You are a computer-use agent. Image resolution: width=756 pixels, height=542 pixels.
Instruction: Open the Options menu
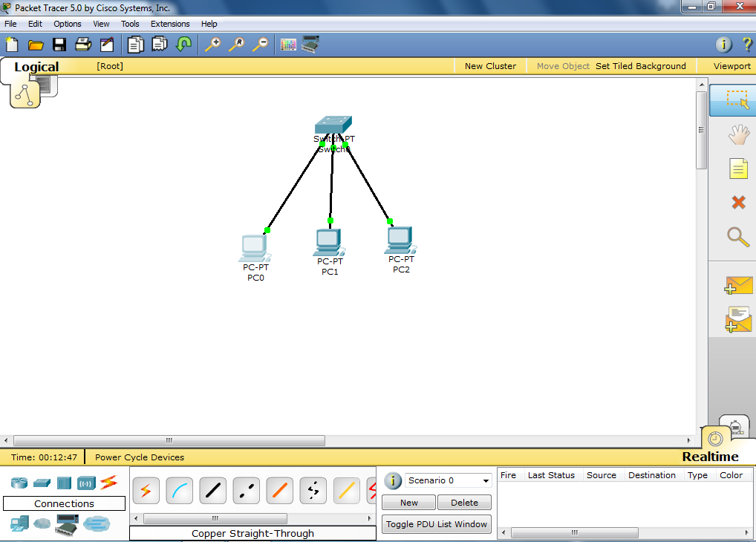[67, 23]
